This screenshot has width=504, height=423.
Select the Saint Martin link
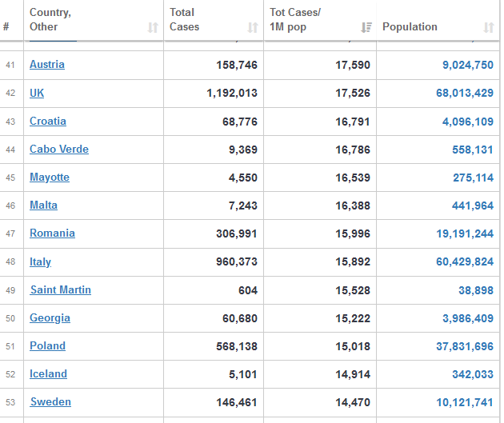point(60,289)
